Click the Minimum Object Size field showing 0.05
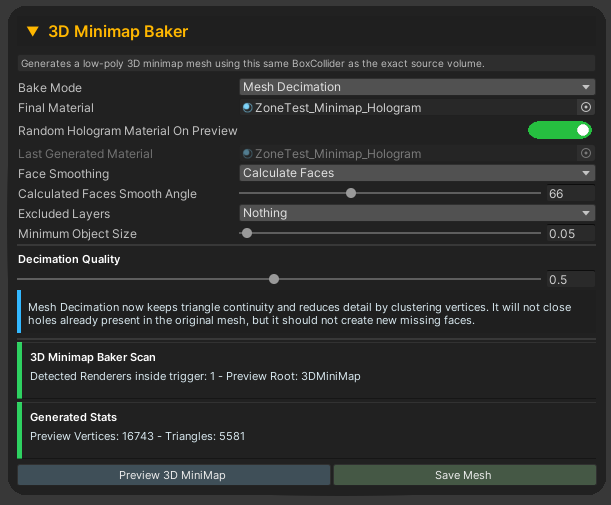 (570, 233)
